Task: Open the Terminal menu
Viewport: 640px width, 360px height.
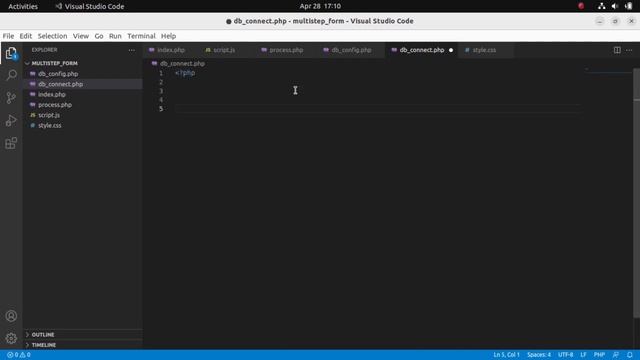Action: coord(141,36)
